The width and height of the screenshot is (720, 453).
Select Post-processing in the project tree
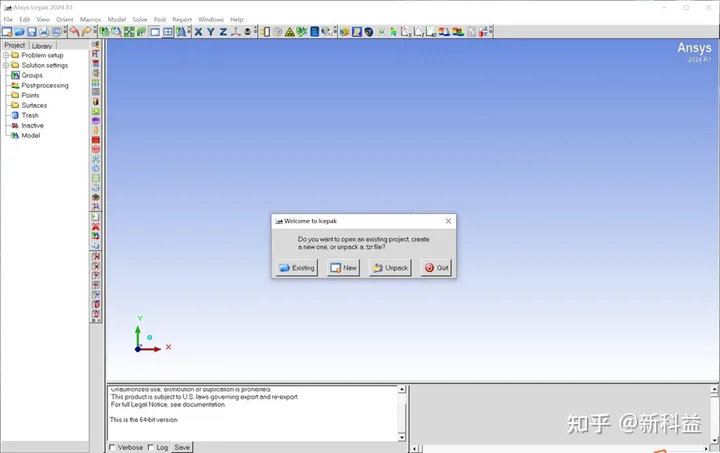[x=45, y=85]
